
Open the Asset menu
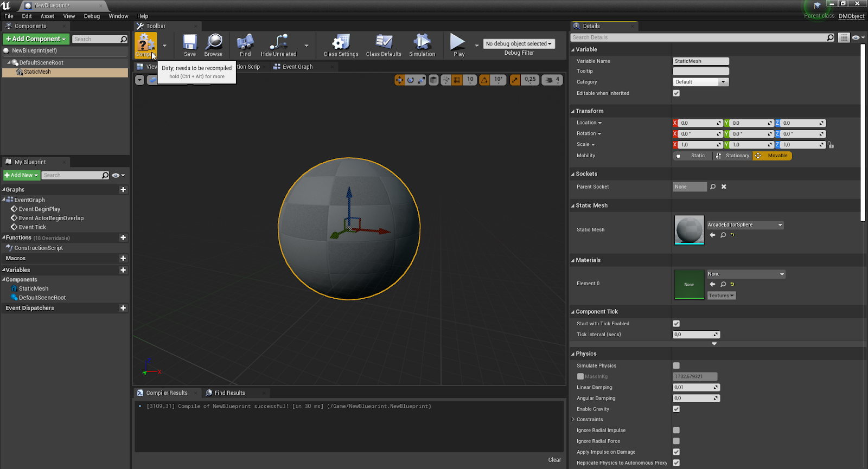[47, 16]
